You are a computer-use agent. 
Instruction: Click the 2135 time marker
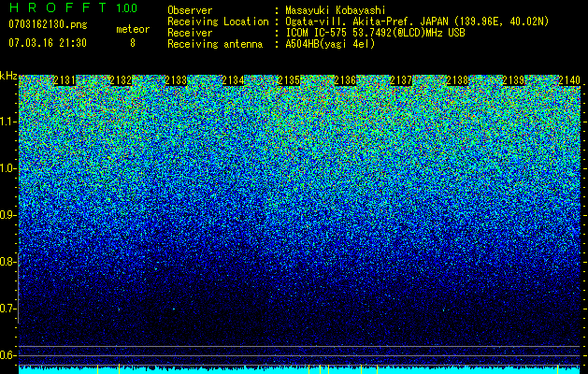click(x=289, y=80)
